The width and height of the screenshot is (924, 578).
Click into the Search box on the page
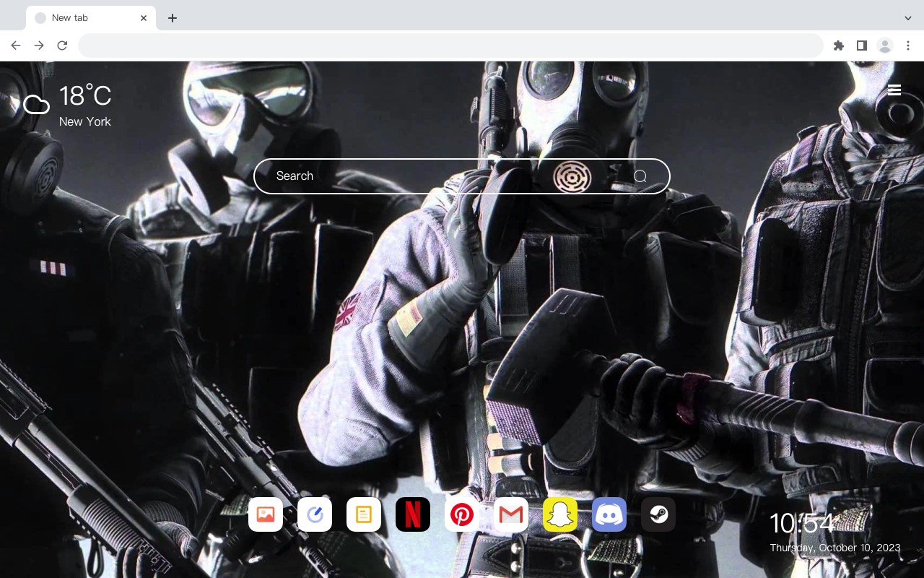(x=462, y=176)
